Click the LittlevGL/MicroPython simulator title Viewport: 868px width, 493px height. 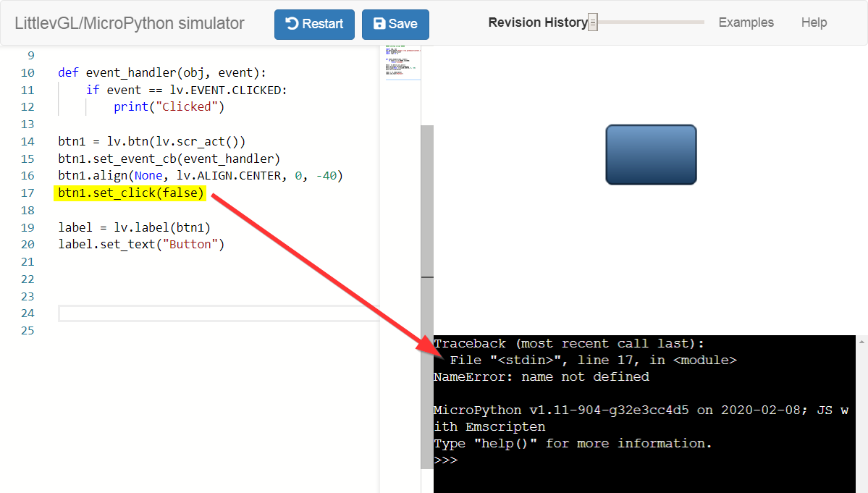click(130, 23)
